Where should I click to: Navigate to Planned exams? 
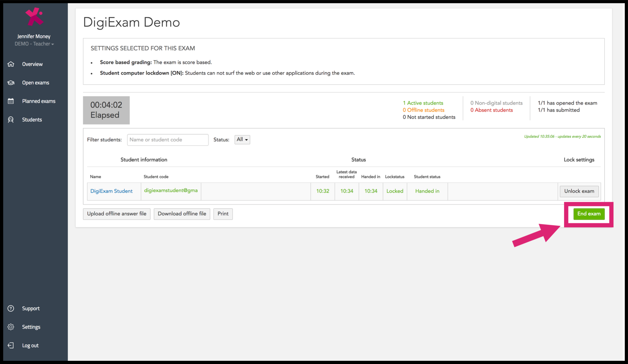coord(39,101)
